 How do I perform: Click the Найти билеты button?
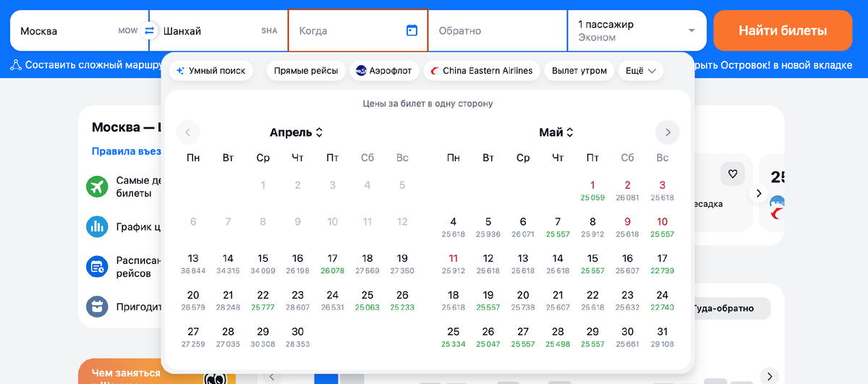pos(783,30)
